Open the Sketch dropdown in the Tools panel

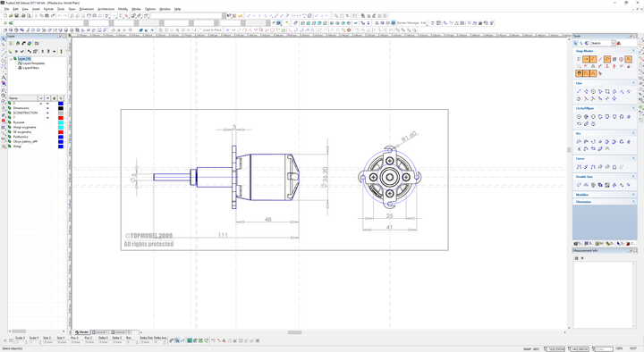coord(614,43)
